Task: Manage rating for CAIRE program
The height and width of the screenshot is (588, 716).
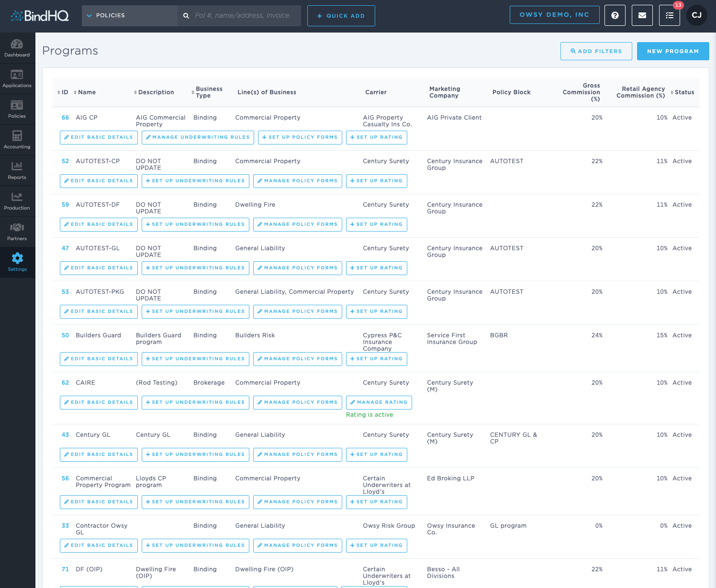Action: pos(379,402)
